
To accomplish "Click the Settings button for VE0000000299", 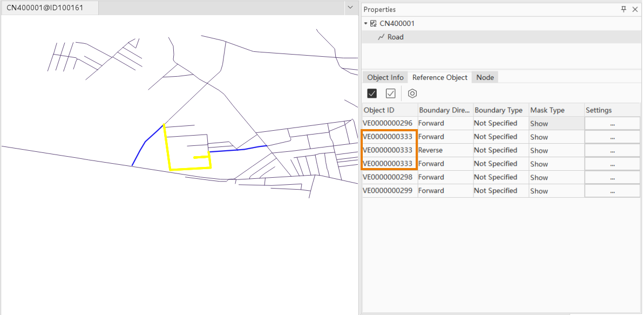I will coord(612,191).
